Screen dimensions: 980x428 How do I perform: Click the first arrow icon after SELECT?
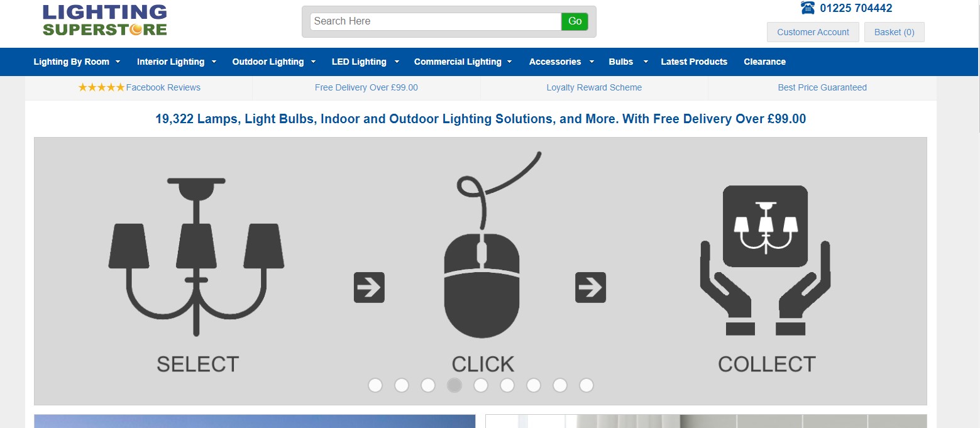tap(369, 288)
